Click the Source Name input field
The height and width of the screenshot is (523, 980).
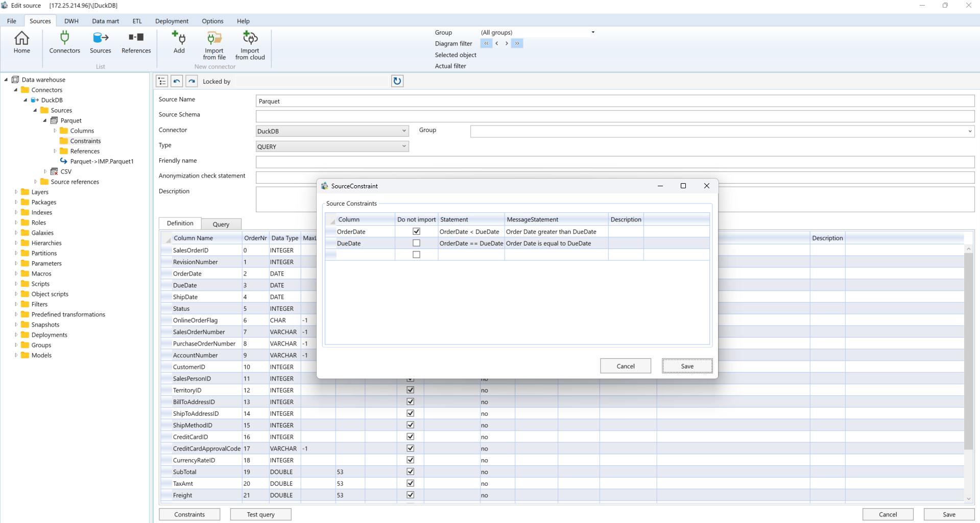(615, 101)
